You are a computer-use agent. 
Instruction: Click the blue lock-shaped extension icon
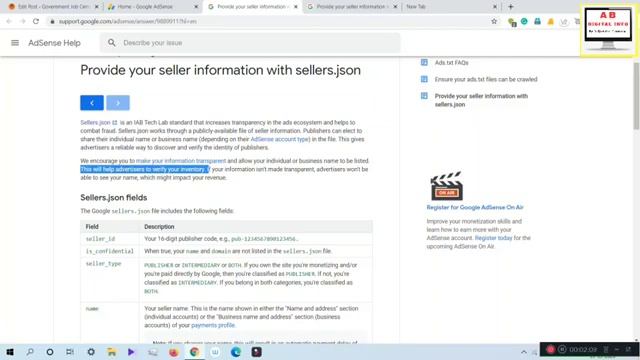tap(537, 21)
